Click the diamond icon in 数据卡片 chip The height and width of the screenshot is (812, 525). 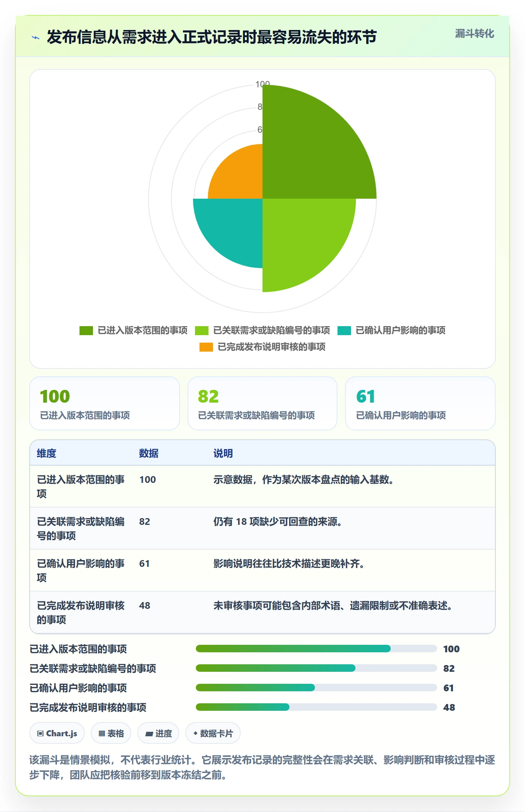pyautogui.click(x=195, y=733)
